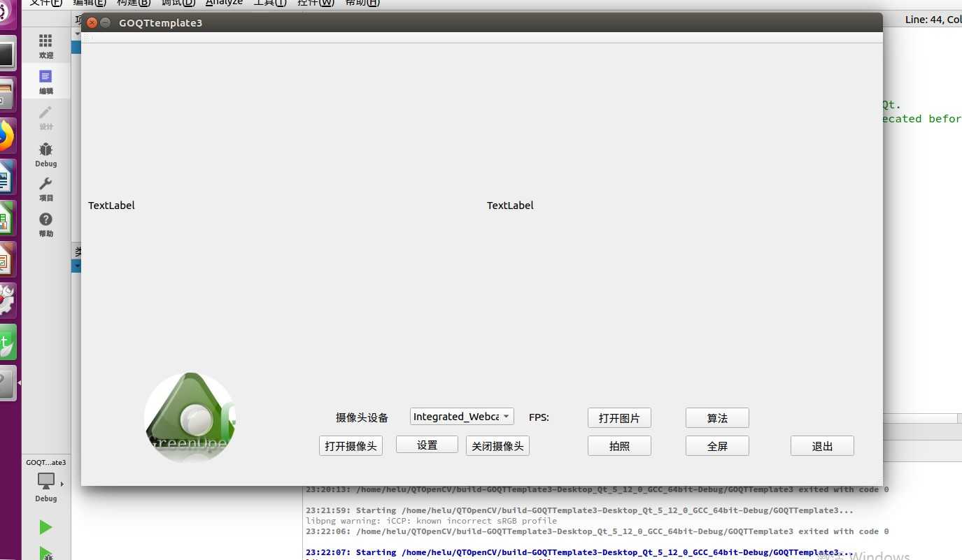Viewport: 962px width, 560px height.
Task: Open 帮助 (Help) mode question-mark icon
Action: [45, 225]
